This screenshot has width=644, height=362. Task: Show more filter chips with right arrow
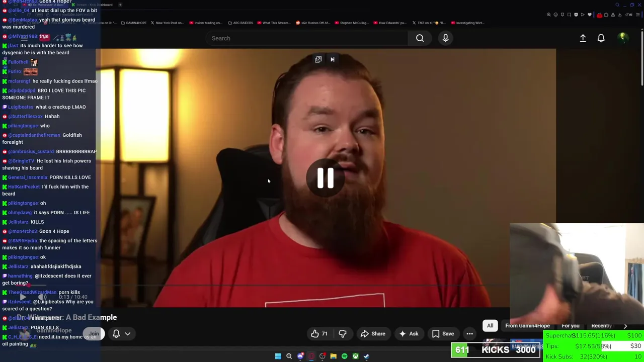tap(625, 326)
